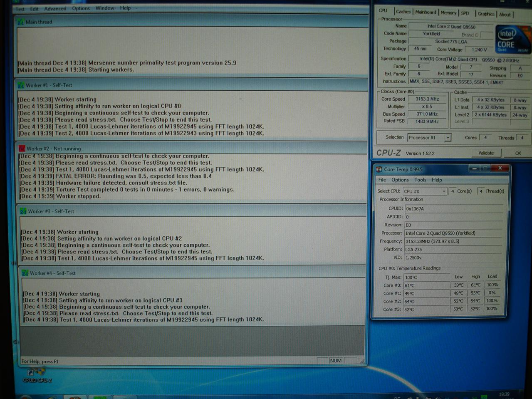
Task: Click the CPU-Z Name field Intel Core 2 Quad Q9550
Action: point(451,26)
